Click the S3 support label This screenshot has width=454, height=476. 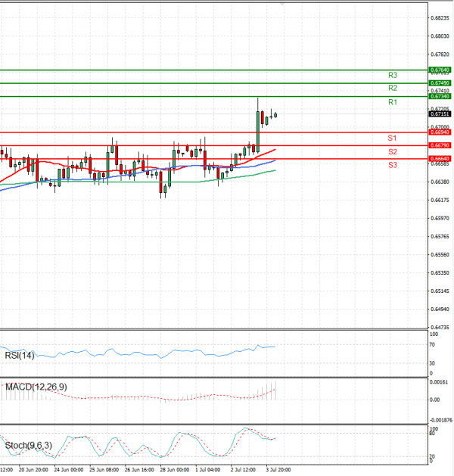[393, 165]
